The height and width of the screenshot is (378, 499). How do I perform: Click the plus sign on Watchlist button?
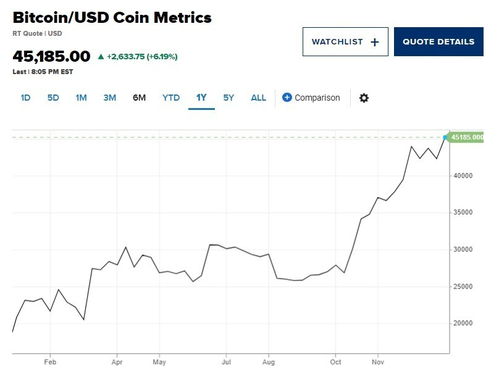tap(375, 42)
